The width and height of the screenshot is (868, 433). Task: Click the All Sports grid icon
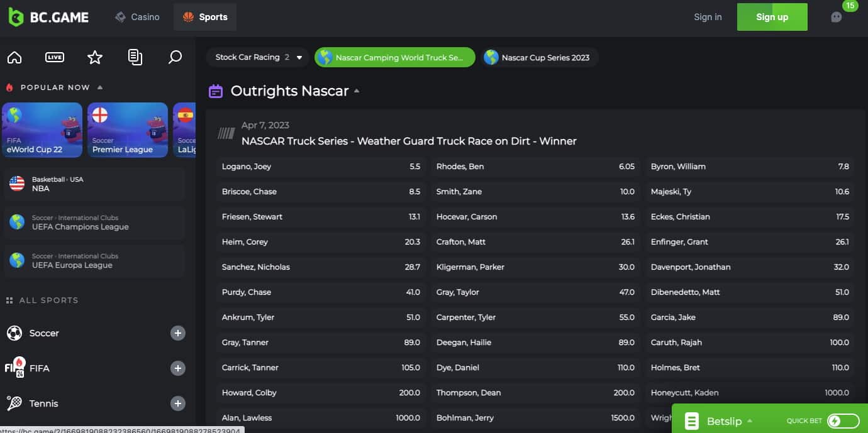coord(9,300)
